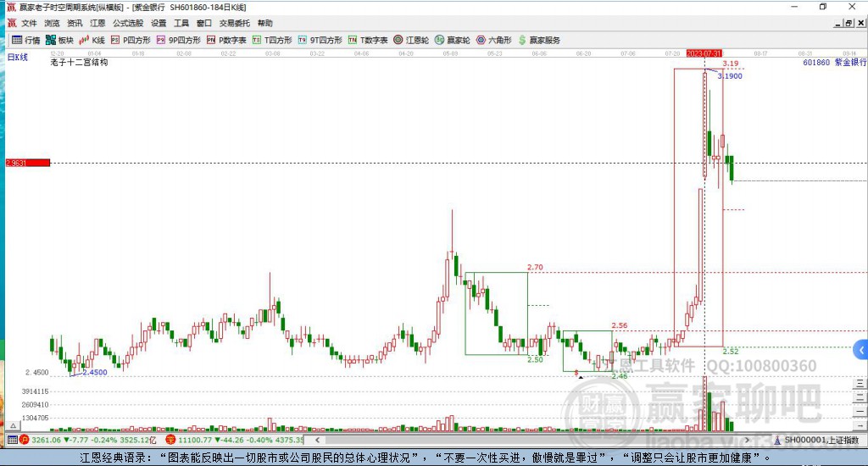Click the 日K线 period label
Image resolution: width=868 pixels, height=466 pixels.
tap(17, 57)
